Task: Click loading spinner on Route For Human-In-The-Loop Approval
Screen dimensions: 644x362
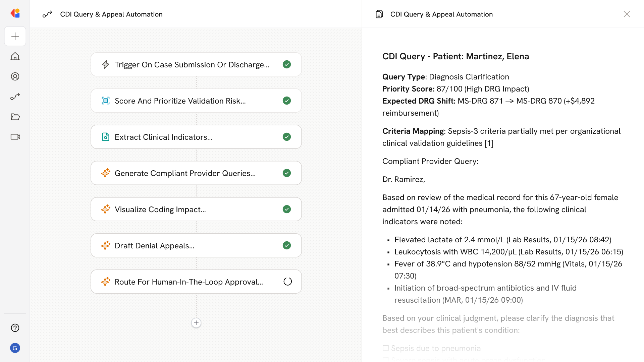Action: pyautogui.click(x=287, y=282)
